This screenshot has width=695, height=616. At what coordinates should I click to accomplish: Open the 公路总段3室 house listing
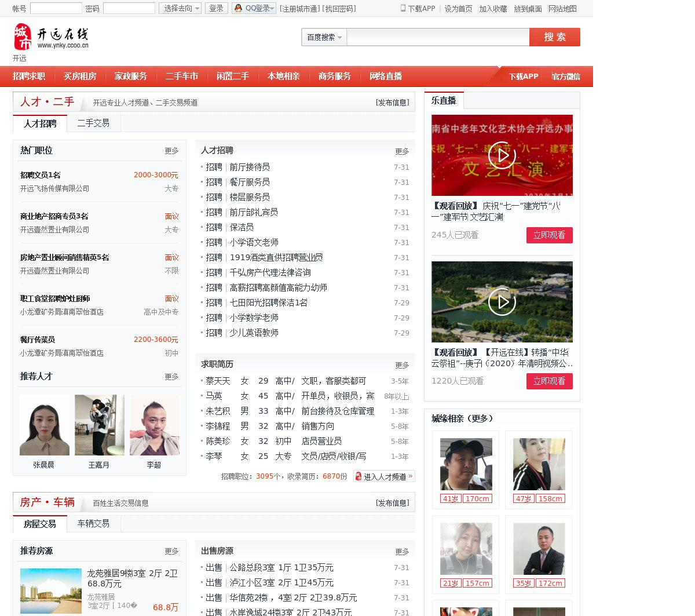point(281,568)
